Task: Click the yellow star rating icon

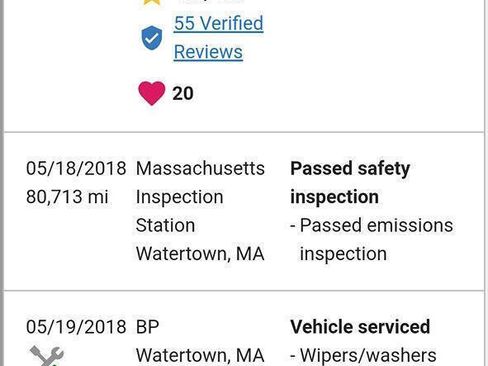Action: (152, 2)
